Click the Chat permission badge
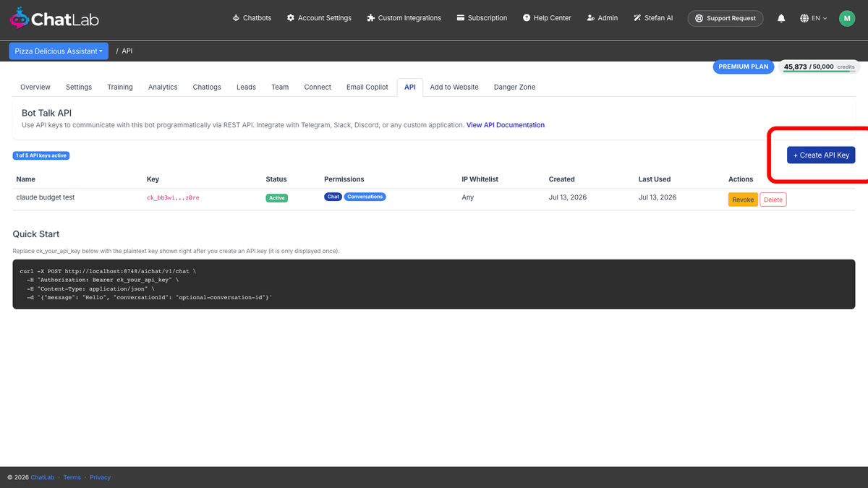 coord(333,197)
